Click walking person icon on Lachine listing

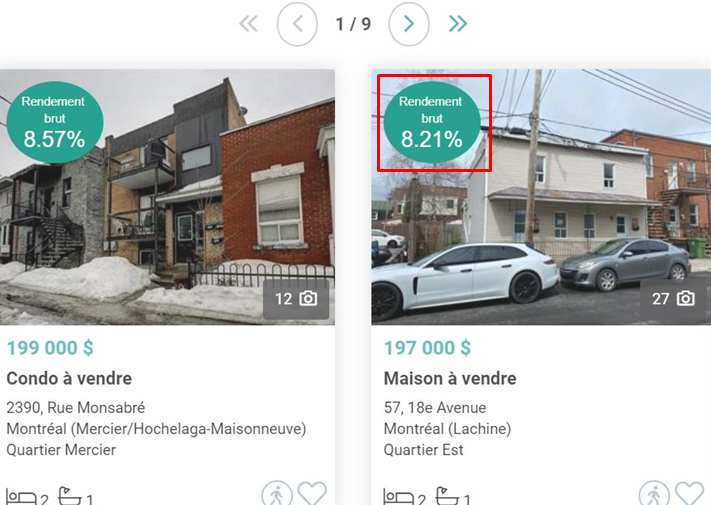click(x=654, y=493)
